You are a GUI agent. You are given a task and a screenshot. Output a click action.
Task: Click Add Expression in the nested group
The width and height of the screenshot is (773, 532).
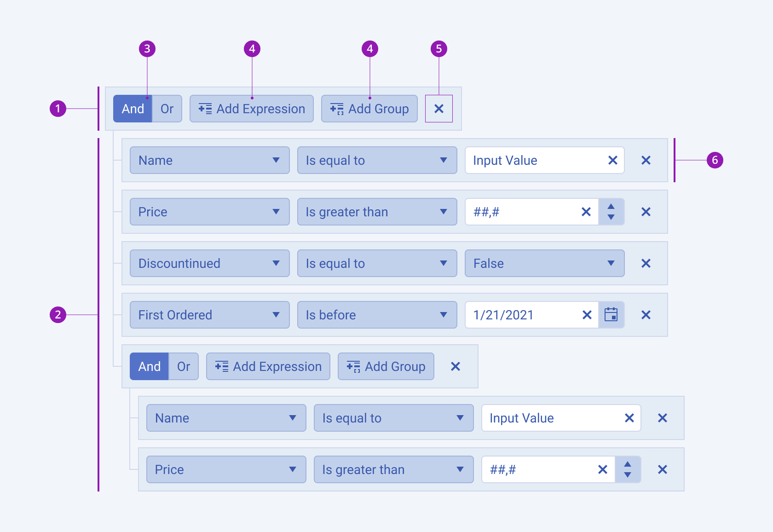pyautogui.click(x=268, y=366)
